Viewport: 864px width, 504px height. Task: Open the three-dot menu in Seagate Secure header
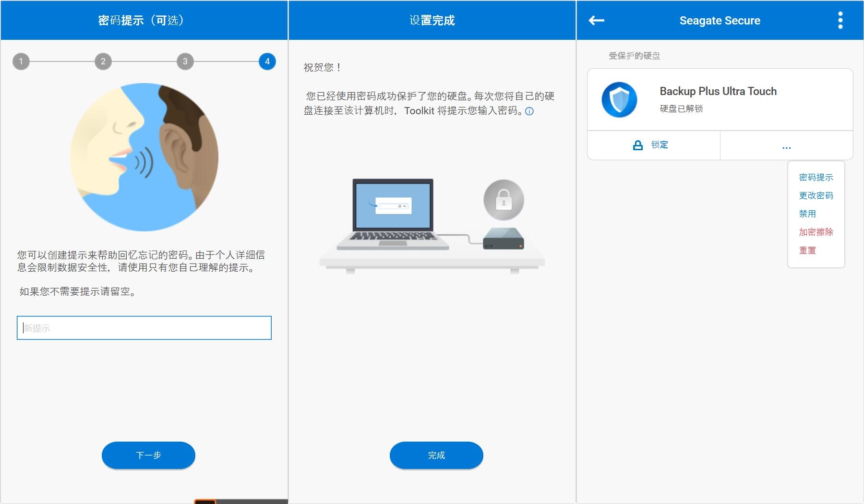(x=840, y=20)
